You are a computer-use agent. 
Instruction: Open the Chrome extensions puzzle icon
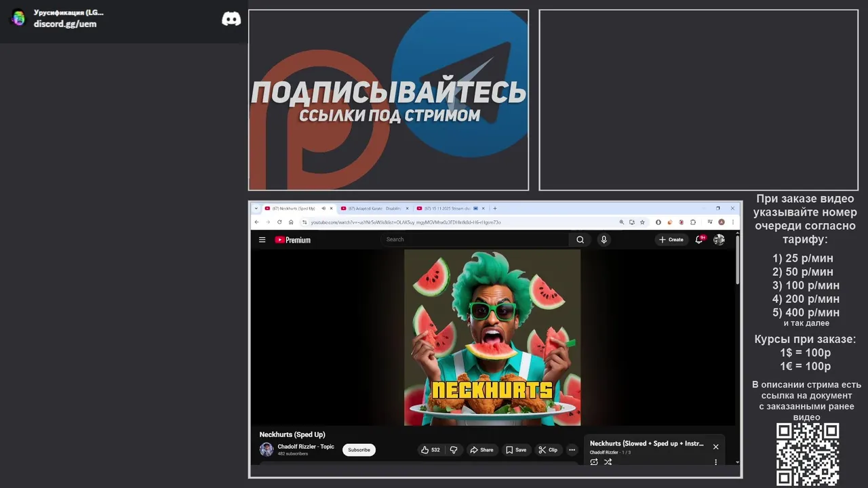coord(693,222)
